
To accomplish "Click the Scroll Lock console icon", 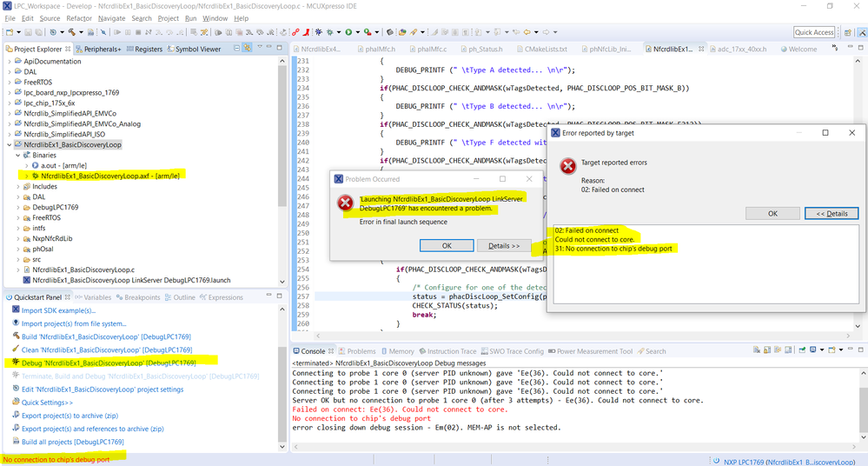I will [767, 349].
